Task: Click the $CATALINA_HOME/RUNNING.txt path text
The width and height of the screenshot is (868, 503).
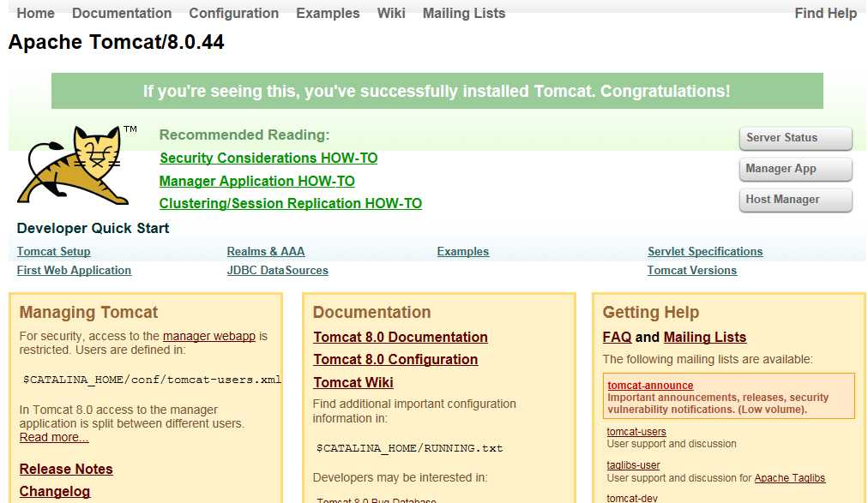Action: coord(409,448)
